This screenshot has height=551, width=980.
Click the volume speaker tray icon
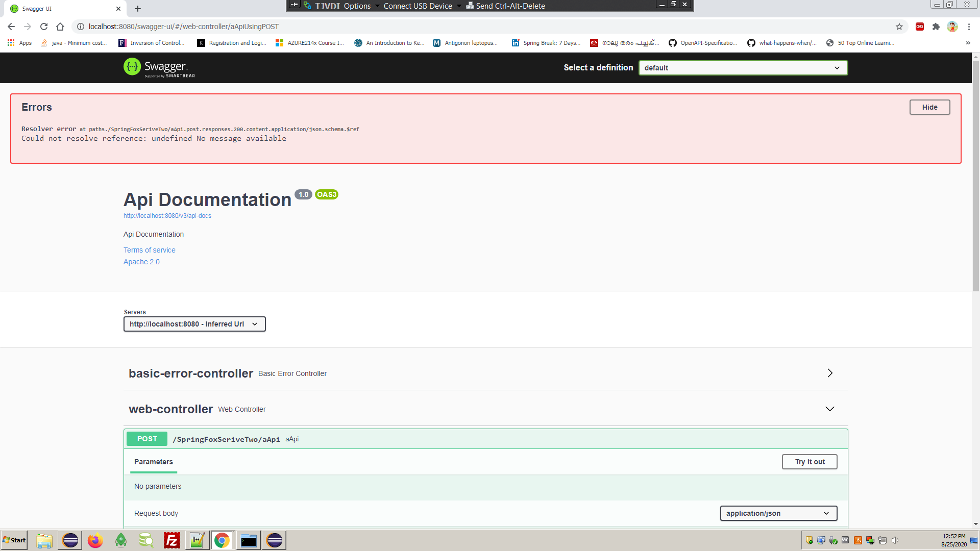895,540
